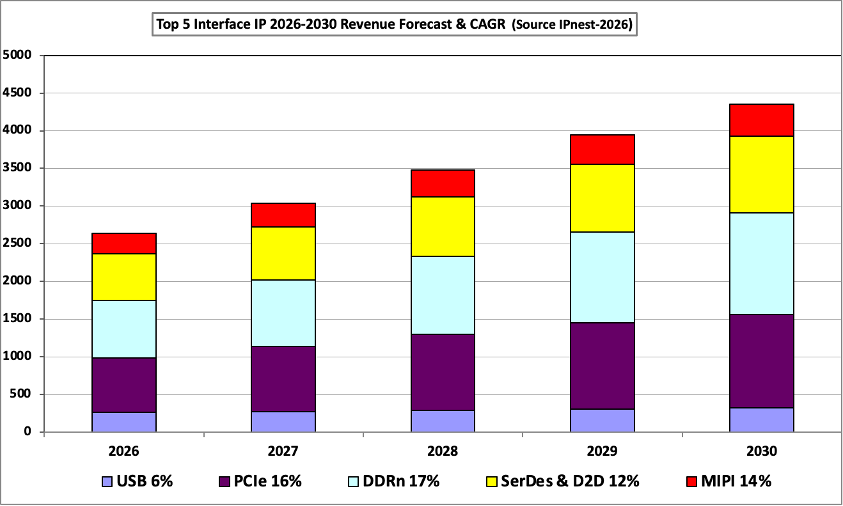Click the 2000 y-axis value
Screen dimensions: 843x506
[x=17, y=281]
